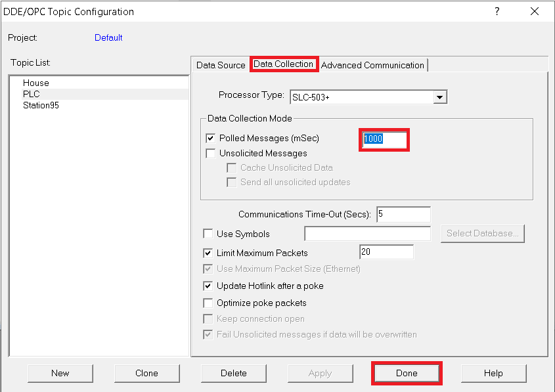Close the DDE/OPC Topic Configuration dialog
The height and width of the screenshot is (392, 555).
click(535, 11)
